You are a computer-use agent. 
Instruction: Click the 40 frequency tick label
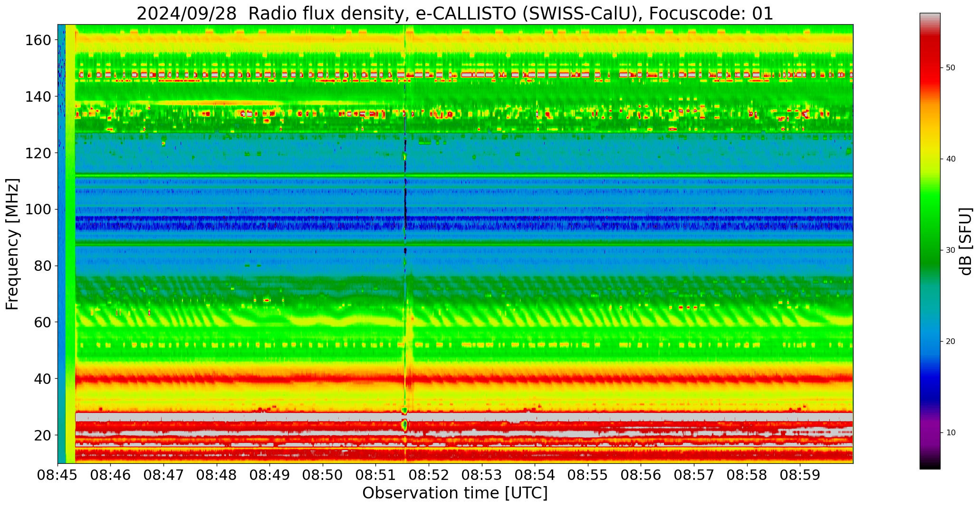coord(42,379)
